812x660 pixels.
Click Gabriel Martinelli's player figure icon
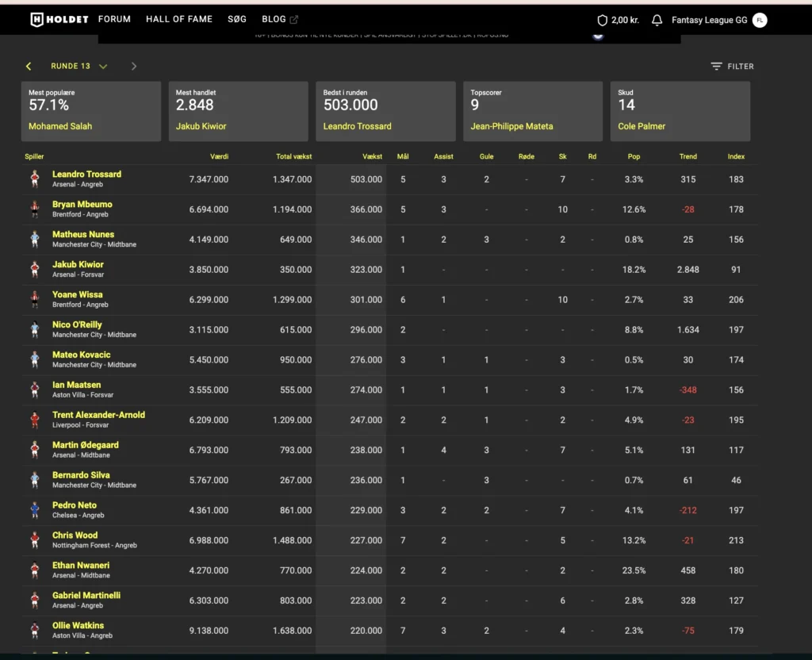click(35, 600)
